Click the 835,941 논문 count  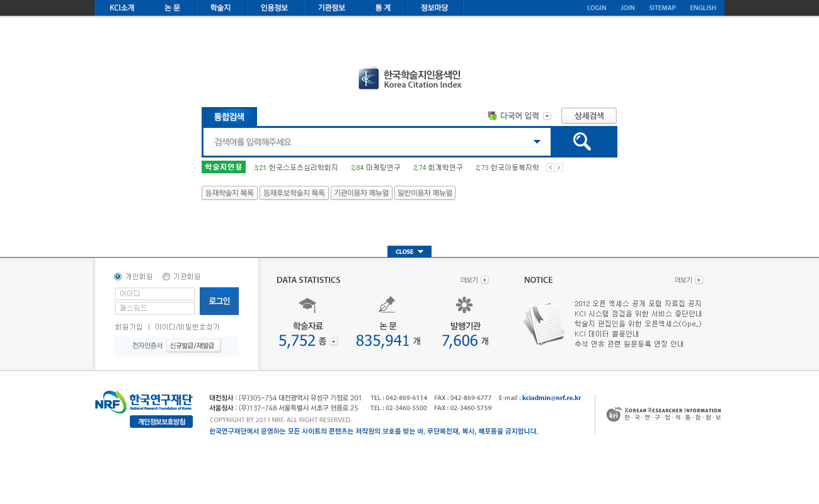pos(383,341)
